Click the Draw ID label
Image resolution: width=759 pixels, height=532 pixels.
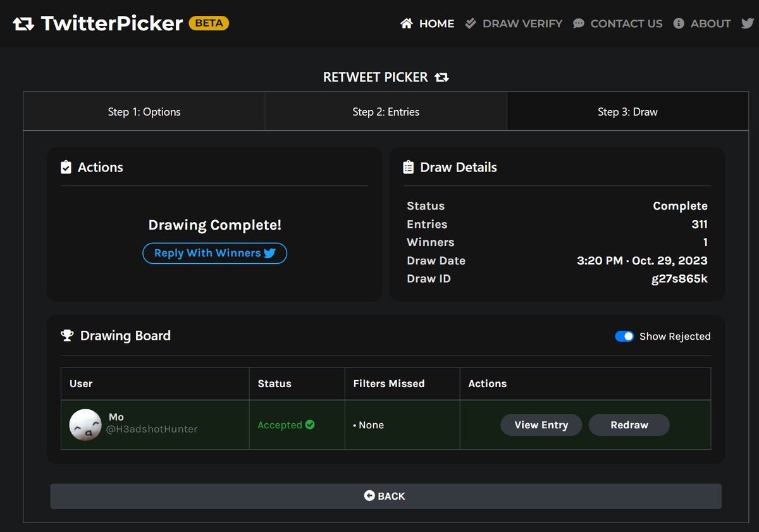point(429,278)
